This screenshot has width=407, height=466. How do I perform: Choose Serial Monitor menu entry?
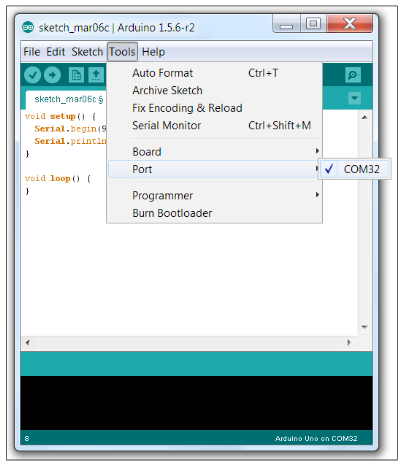pyautogui.click(x=214, y=125)
